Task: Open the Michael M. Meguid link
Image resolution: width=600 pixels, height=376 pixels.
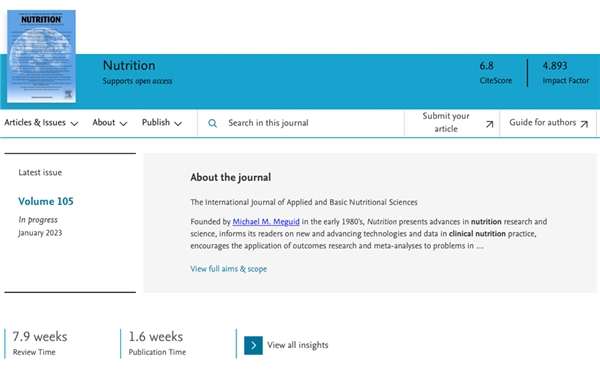Action: tap(266, 222)
